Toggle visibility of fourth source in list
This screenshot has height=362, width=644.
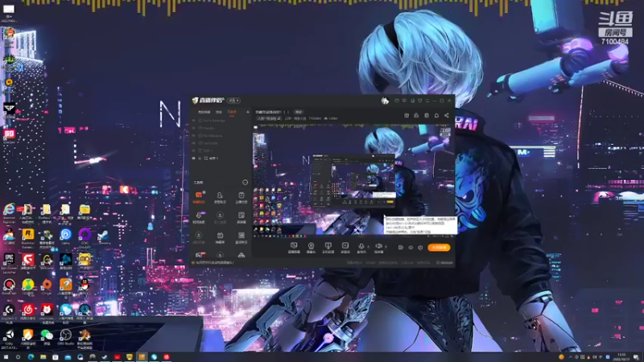tap(194, 143)
